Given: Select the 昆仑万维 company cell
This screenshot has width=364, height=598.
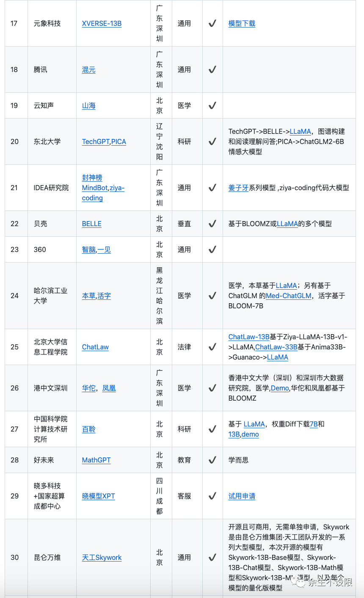Looking at the screenshot, I should click(x=52, y=557).
